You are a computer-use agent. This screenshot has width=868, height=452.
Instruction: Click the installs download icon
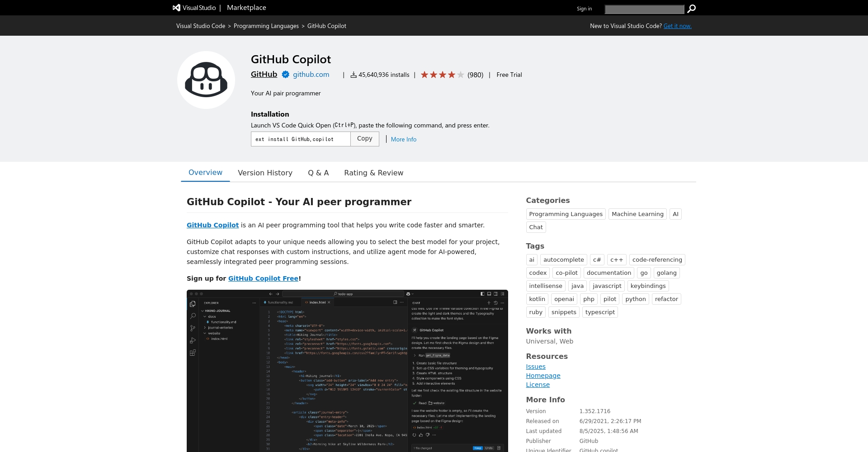click(x=354, y=75)
